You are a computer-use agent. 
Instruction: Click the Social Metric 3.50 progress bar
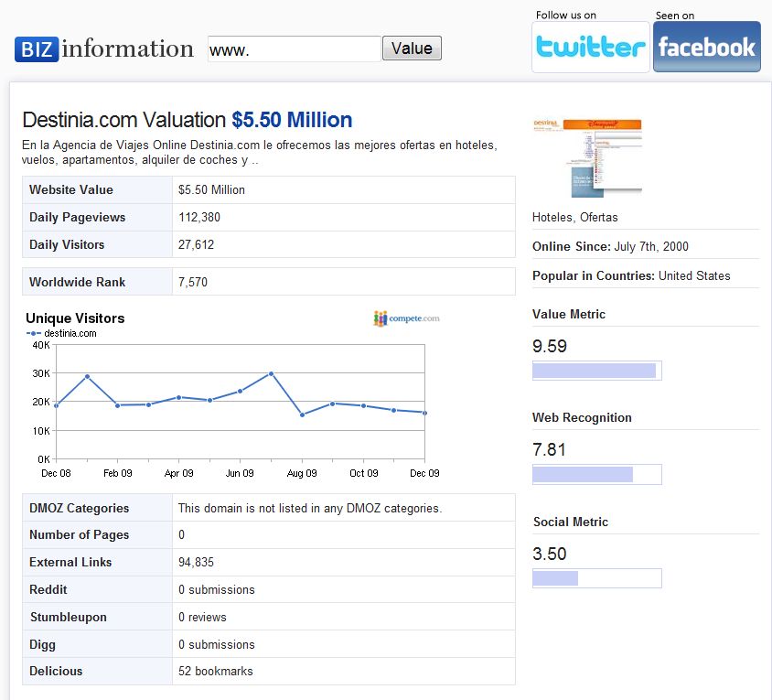point(596,577)
